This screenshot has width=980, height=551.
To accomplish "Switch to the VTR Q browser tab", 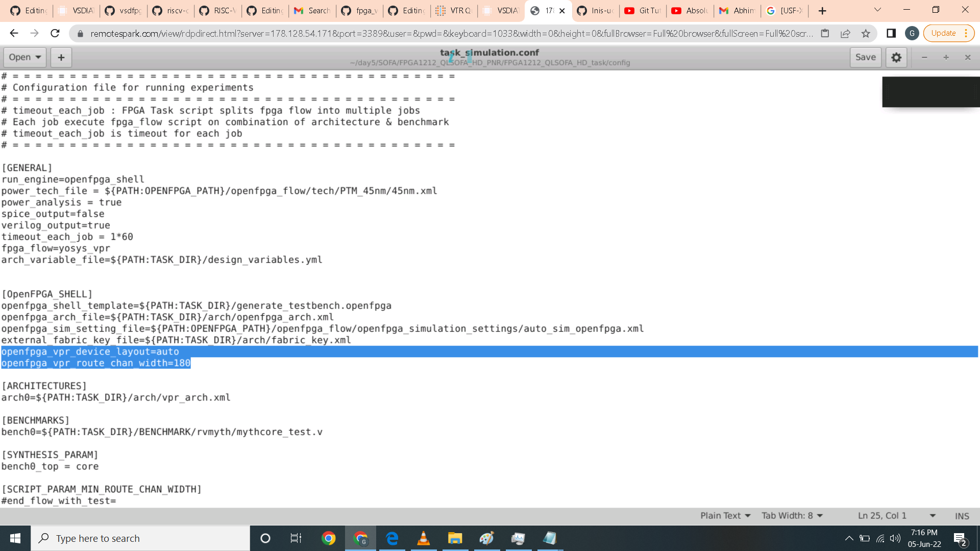I will [454, 11].
